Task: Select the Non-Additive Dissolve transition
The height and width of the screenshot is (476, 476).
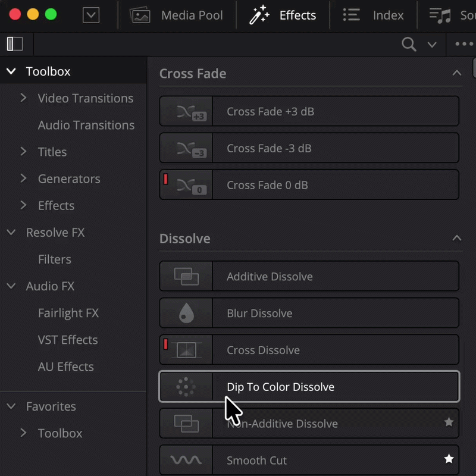Action: [309, 423]
